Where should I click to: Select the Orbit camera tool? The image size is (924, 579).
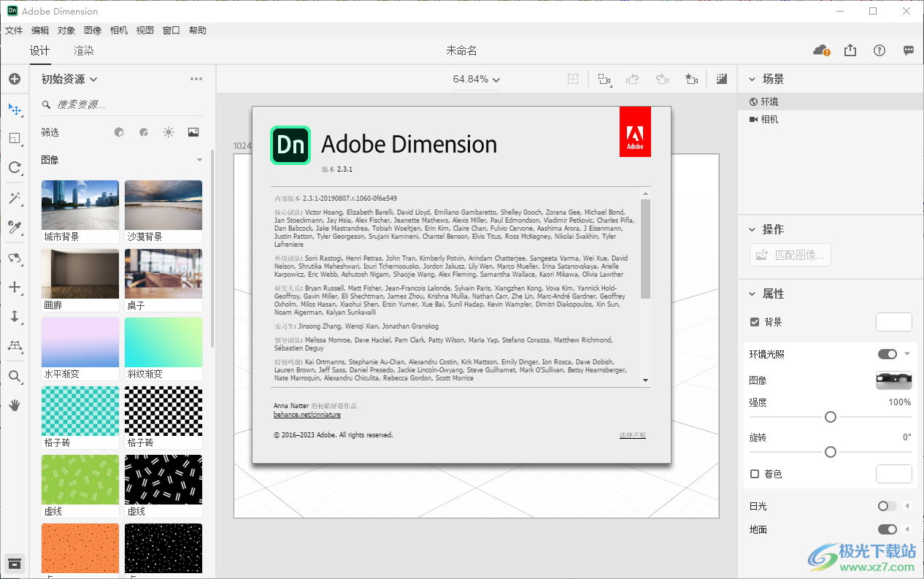pos(14,258)
